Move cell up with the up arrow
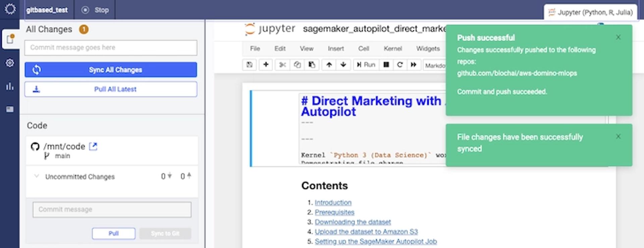 pos(329,65)
